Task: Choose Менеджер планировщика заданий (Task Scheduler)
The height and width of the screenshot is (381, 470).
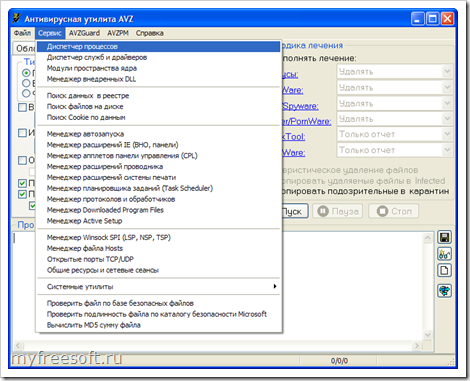Action: (x=158, y=188)
